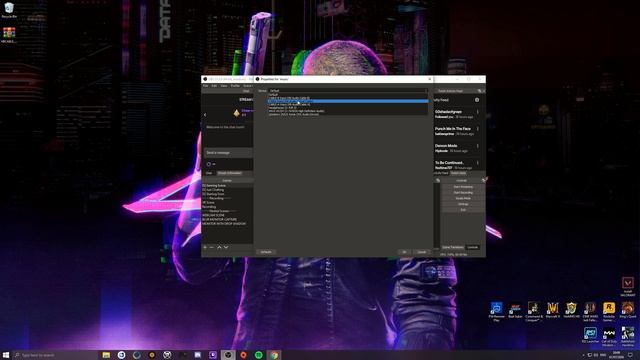Collapse the stream panel with the left arrow
This screenshot has height=360, width=640.
click(205, 115)
